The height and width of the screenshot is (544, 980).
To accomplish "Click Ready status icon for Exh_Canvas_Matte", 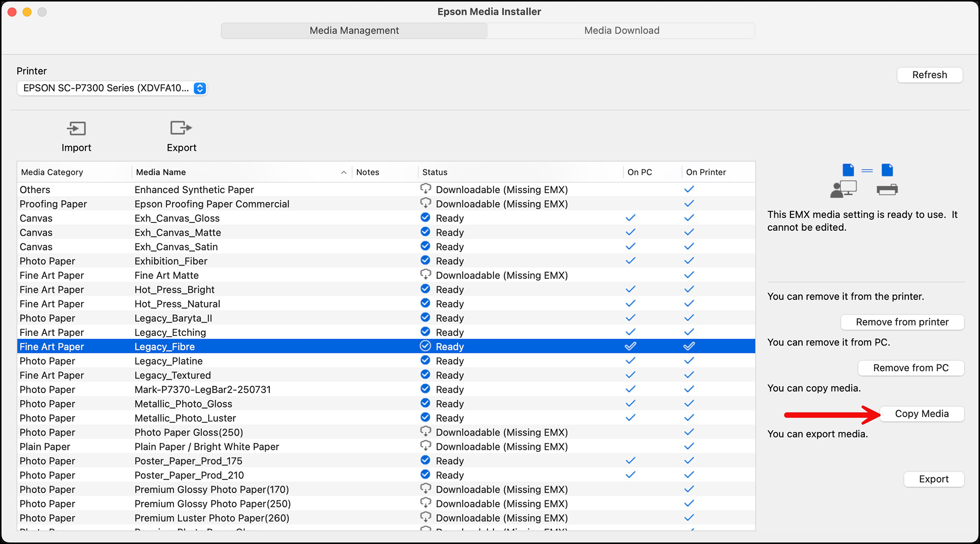I will click(x=425, y=231).
